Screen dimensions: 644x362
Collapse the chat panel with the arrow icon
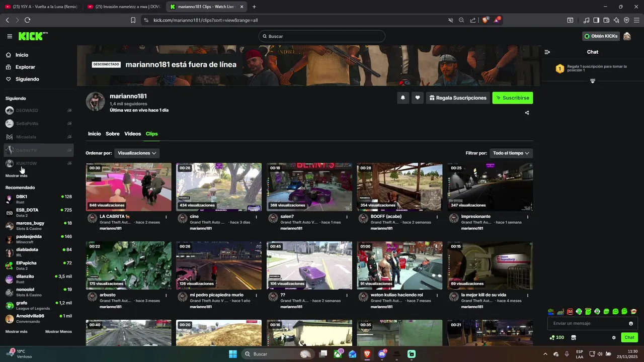click(547, 52)
